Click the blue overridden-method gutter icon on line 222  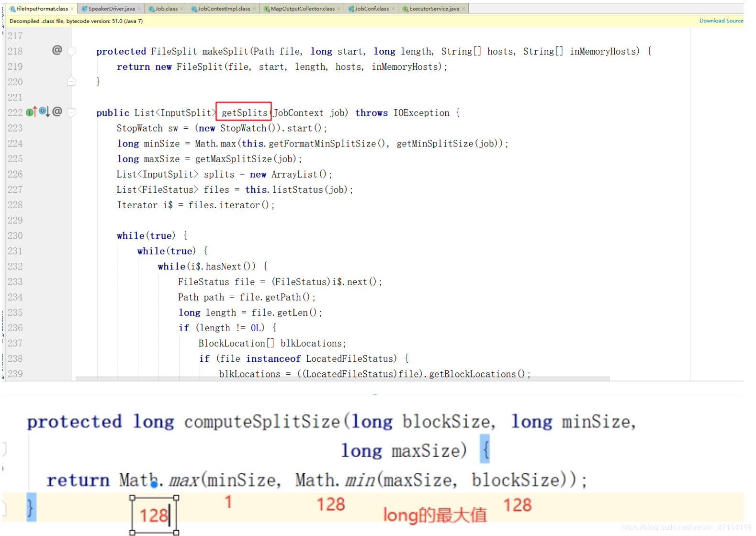point(44,112)
